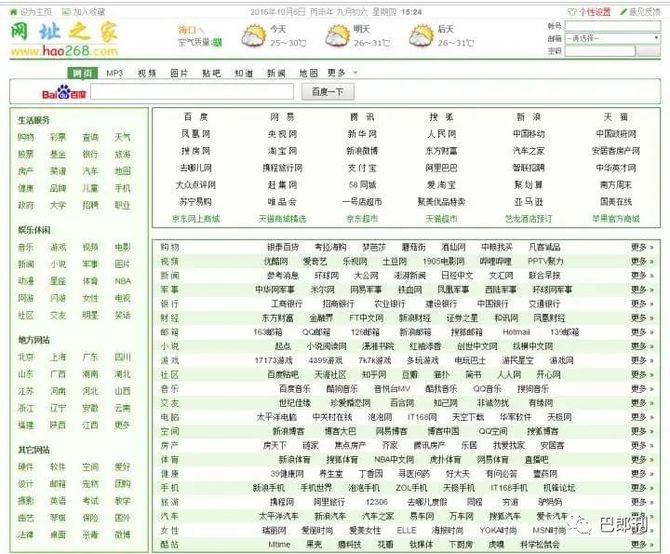The image size is (670, 554).
Task: Open the 邮箱 provider dropdown
Action: pyautogui.click(x=613, y=38)
